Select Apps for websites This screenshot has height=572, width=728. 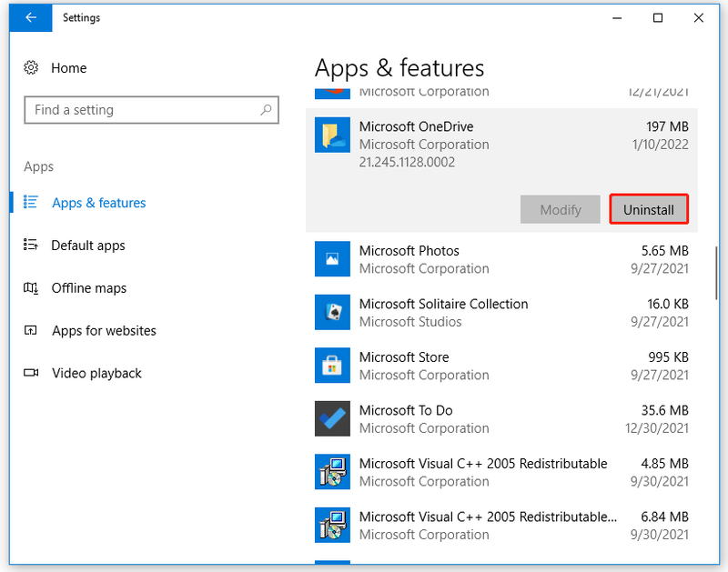(x=104, y=331)
